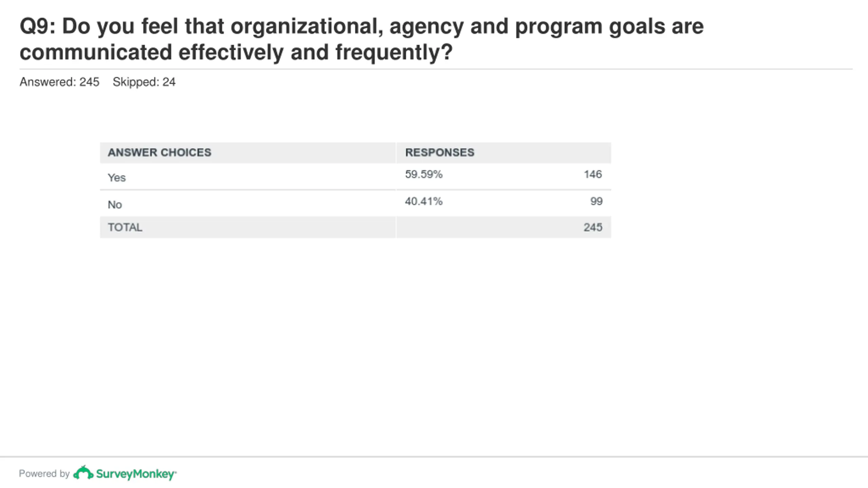Select the No answer row label

coord(115,205)
